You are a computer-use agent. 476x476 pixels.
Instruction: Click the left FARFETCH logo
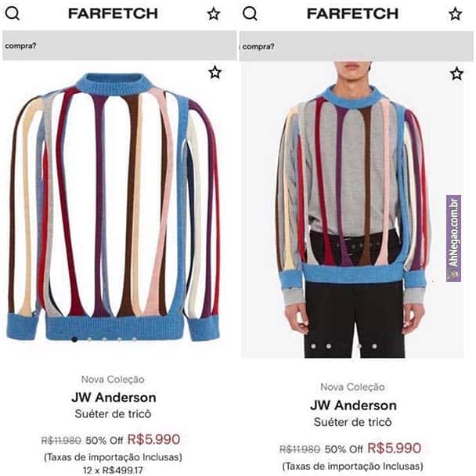point(113,13)
